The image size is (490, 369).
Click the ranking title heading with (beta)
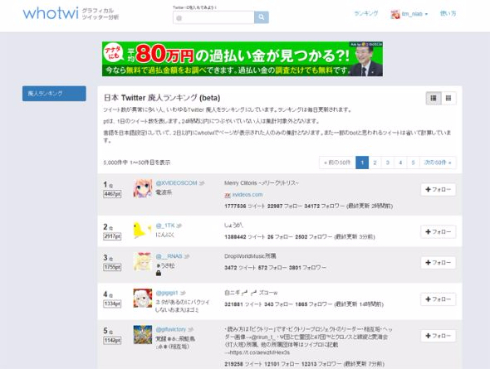coord(162,98)
